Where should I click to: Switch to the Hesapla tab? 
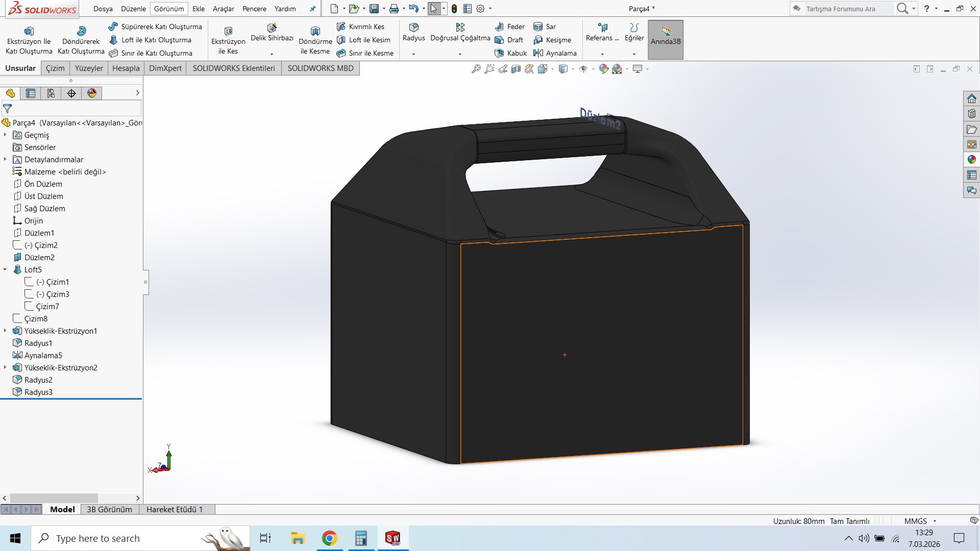[126, 68]
